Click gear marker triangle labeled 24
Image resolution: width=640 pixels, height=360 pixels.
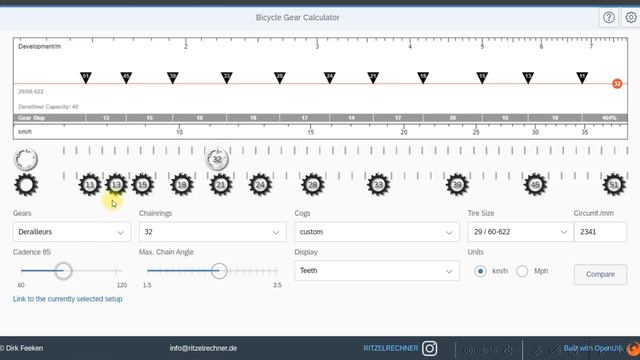point(329,78)
